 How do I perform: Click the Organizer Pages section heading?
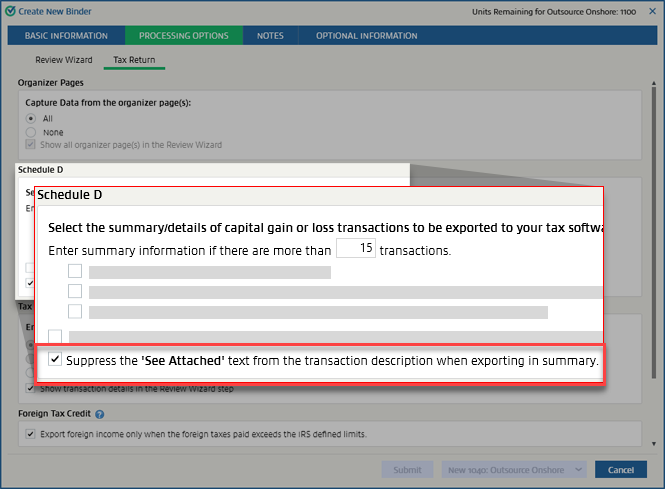pos(50,83)
